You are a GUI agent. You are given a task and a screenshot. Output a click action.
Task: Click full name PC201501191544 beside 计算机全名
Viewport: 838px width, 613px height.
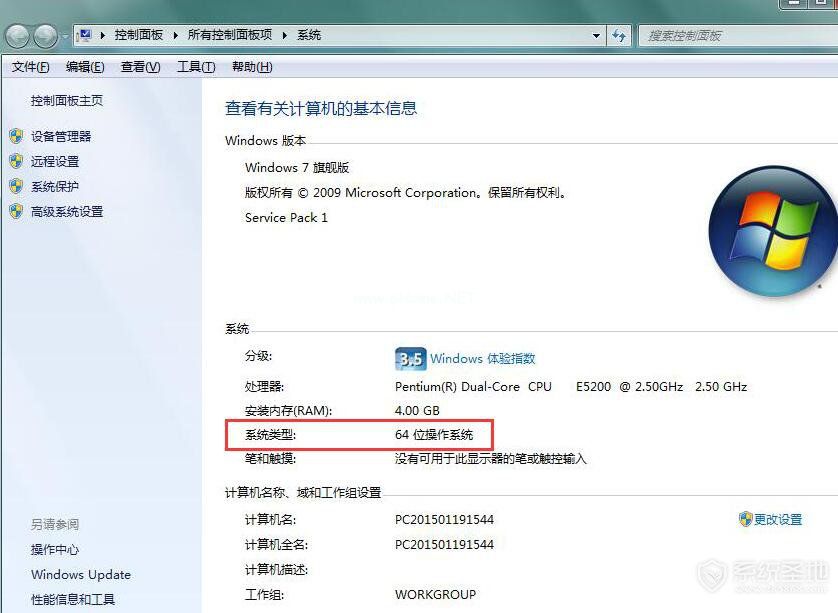point(444,545)
